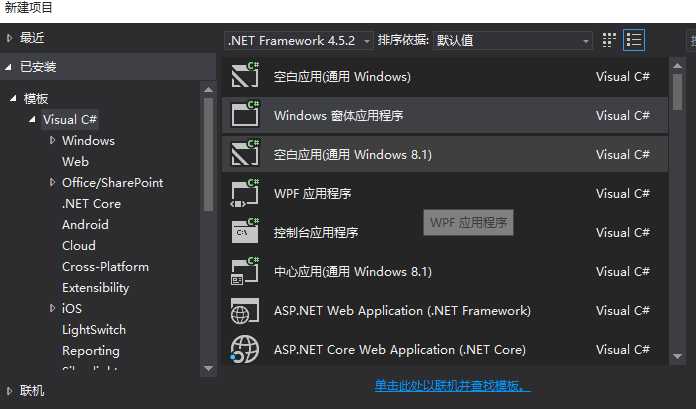Expand the Office/SharePoint node arrow

52,182
